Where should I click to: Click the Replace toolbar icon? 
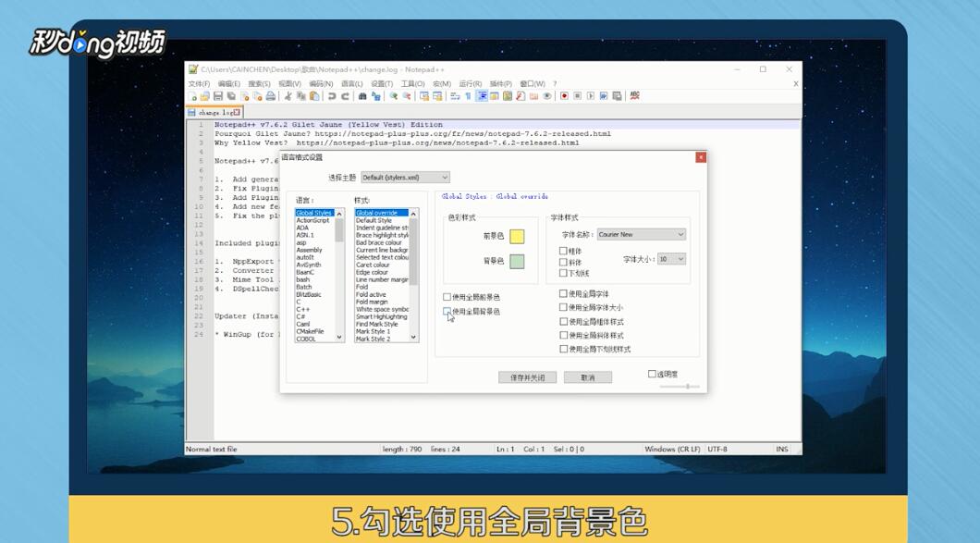point(375,96)
